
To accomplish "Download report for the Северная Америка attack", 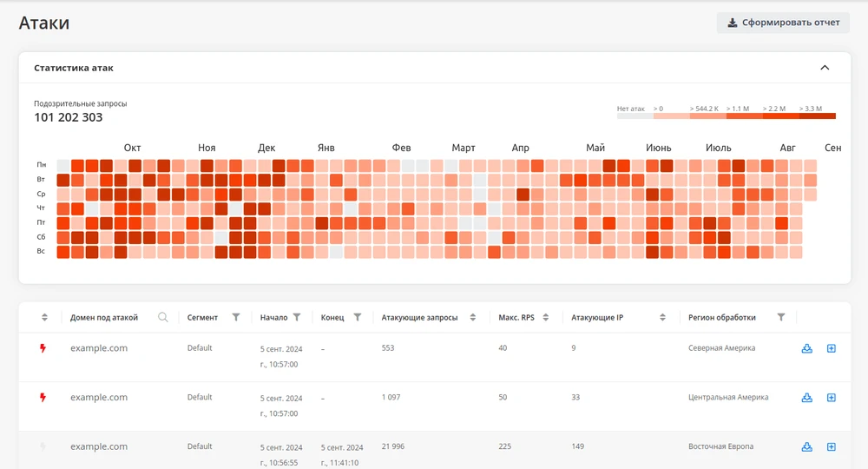I will pyautogui.click(x=806, y=348).
